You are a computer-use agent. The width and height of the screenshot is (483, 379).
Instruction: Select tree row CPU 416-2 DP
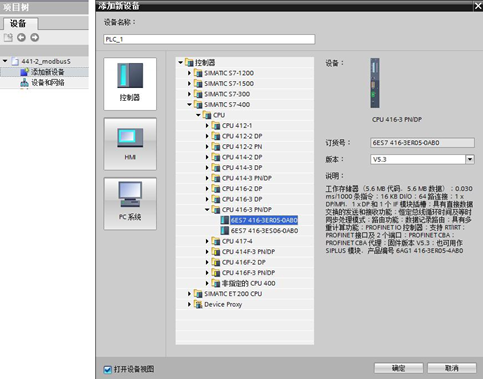point(242,189)
